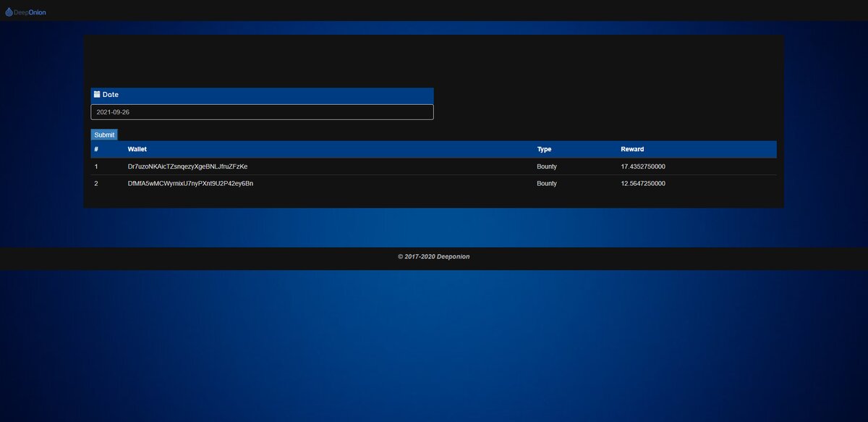Submit the selected date

[104, 135]
